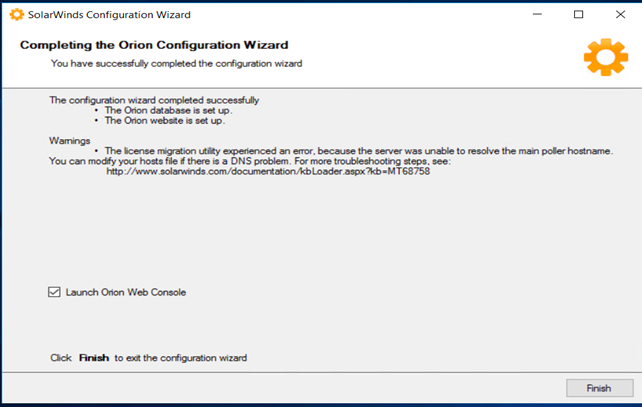Select the Completing the Orion Configuration Wizard heading
The width and height of the screenshot is (642, 407).
154,45
